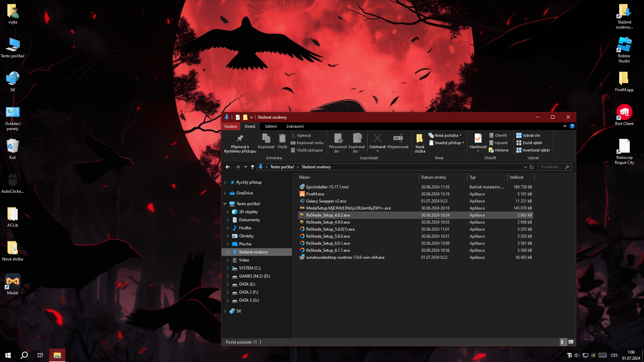
Task: Collapse Tento počítač tree node
Action: point(225,204)
